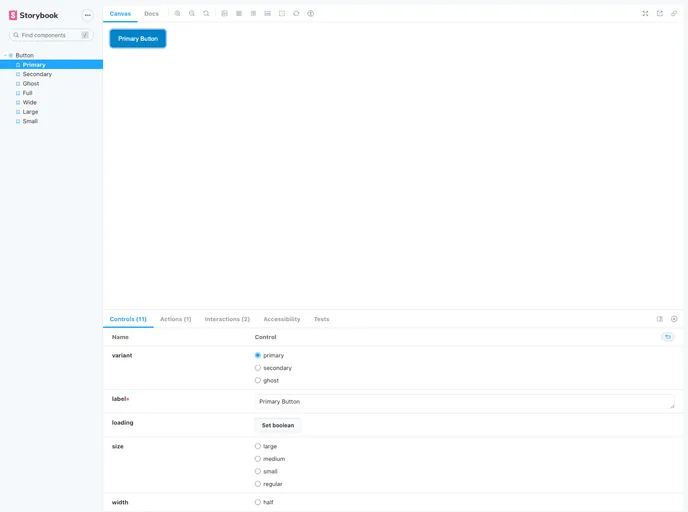Viewport: 688px width, 512px height.
Task: Reset canvas zoom with the reset zoom icon
Action: (x=206, y=14)
